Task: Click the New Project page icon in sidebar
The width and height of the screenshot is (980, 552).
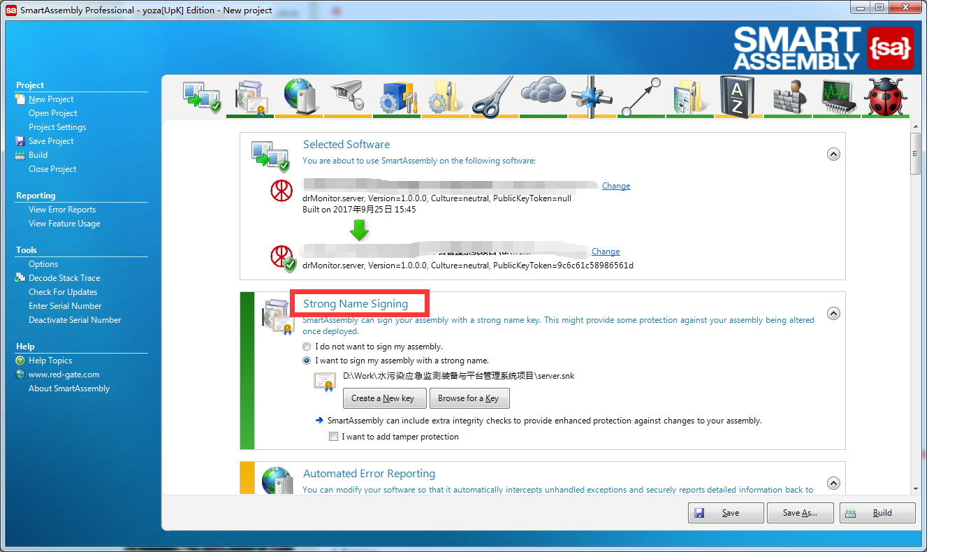Action: point(20,99)
